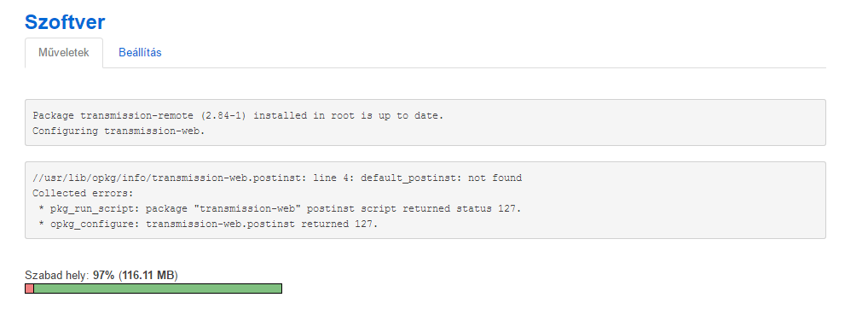Click the green free-space segment of the bar

[158, 289]
